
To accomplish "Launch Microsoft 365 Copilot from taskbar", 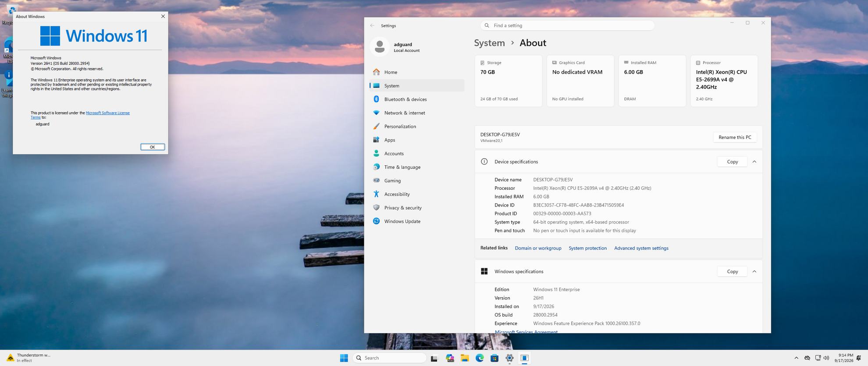I will coord(450,358).
